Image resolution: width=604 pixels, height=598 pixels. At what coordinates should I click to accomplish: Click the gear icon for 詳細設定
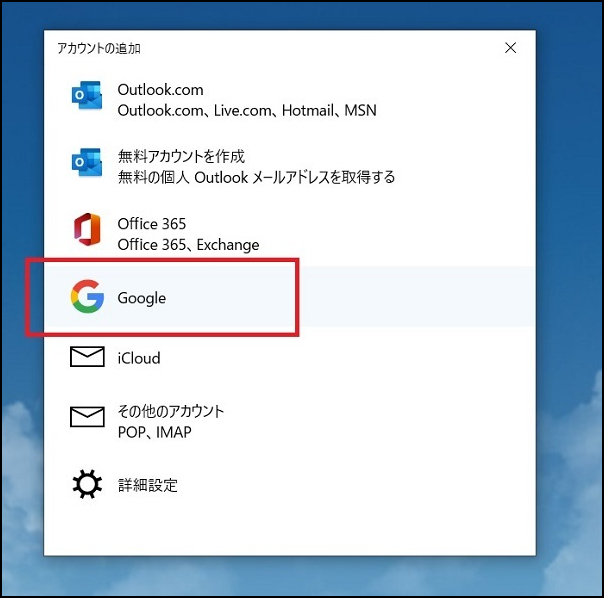tap(87, 485)
